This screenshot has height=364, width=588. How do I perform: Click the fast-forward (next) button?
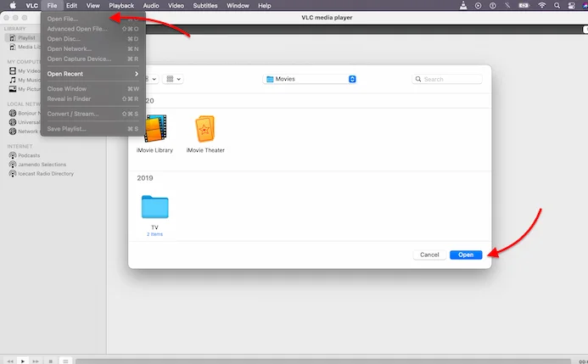point(36,361)
